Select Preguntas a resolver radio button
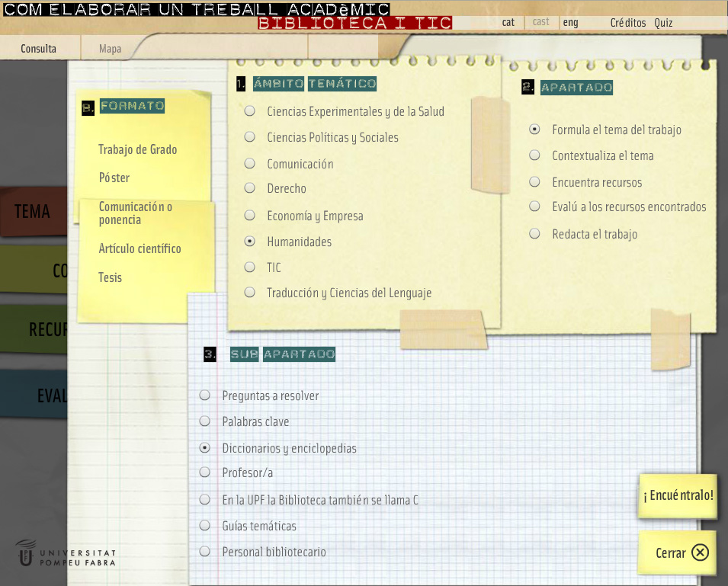Viewport: 728px width, 586px height. coord(205,395)
